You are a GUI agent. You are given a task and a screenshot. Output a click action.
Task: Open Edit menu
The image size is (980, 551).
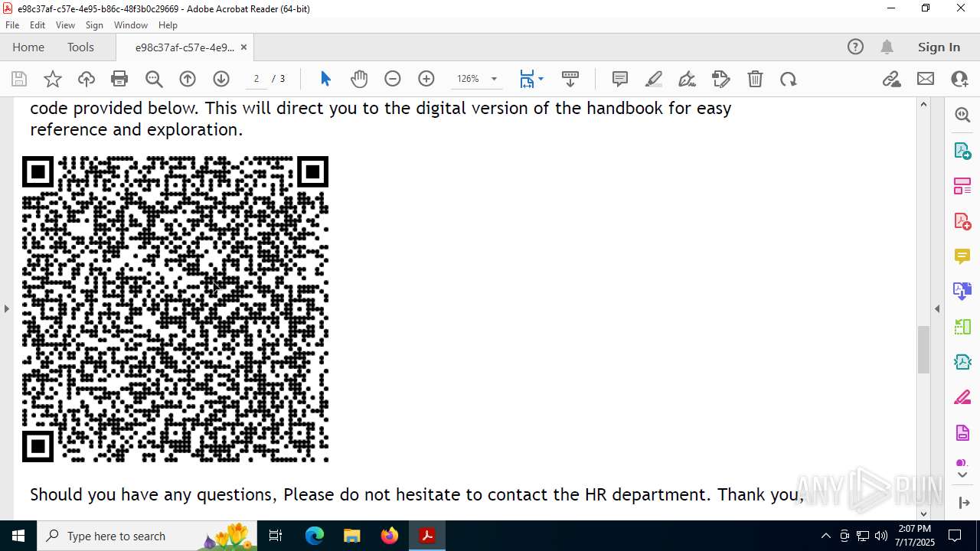[38, 25]
